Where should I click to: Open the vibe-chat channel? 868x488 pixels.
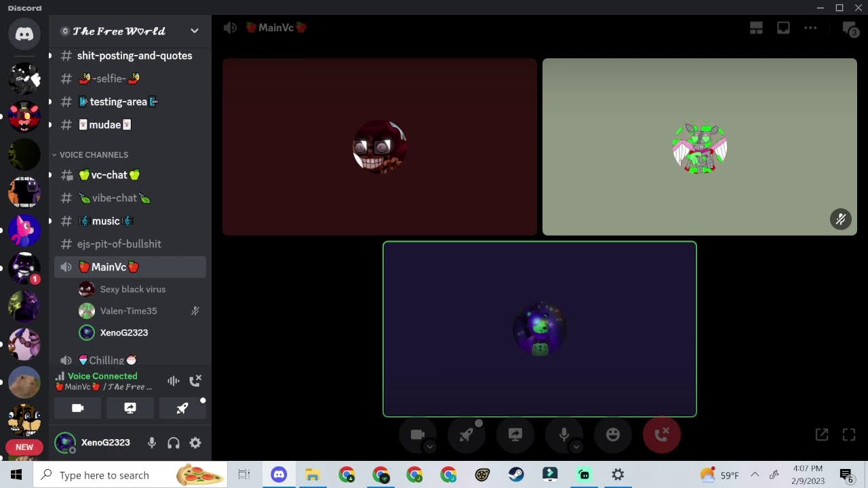click(x=130, y=198)
